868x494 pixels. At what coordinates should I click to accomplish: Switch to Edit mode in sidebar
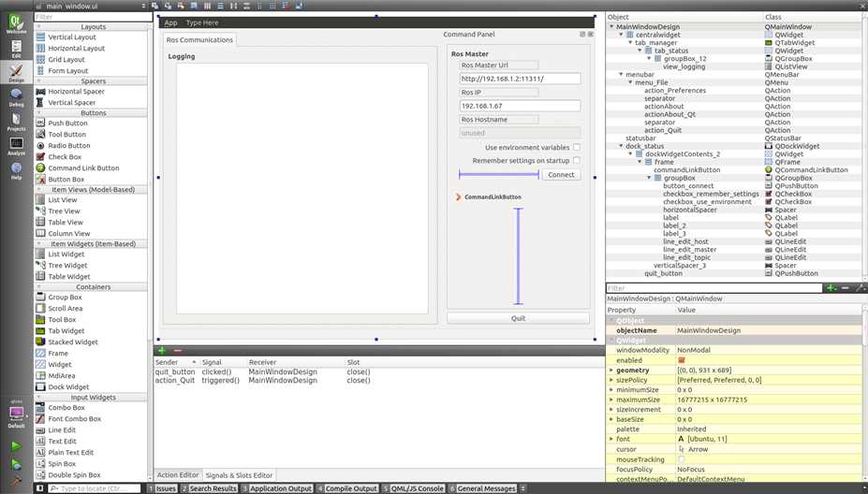[16, 50]
